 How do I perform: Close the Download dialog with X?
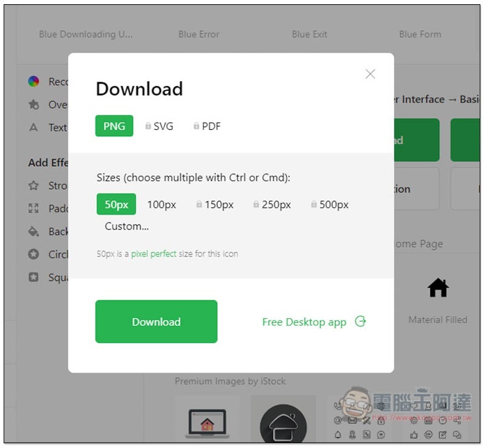[370, 74]
